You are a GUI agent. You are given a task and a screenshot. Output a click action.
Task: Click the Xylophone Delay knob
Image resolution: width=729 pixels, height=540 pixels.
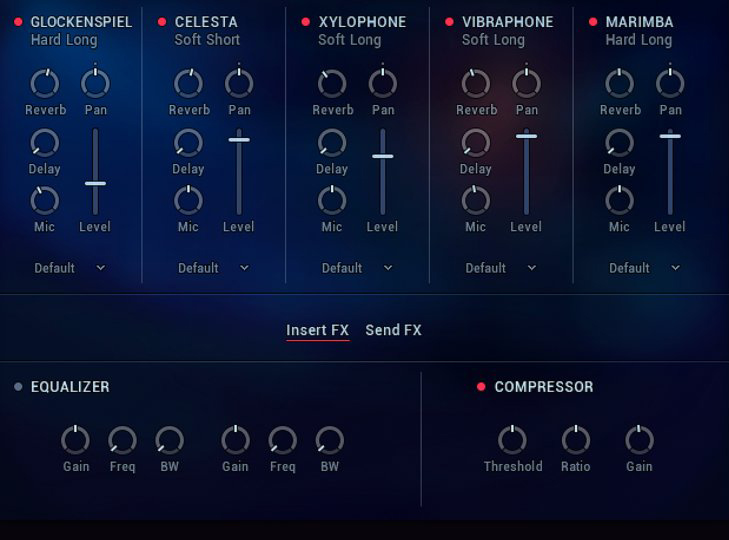pos(332,143)
